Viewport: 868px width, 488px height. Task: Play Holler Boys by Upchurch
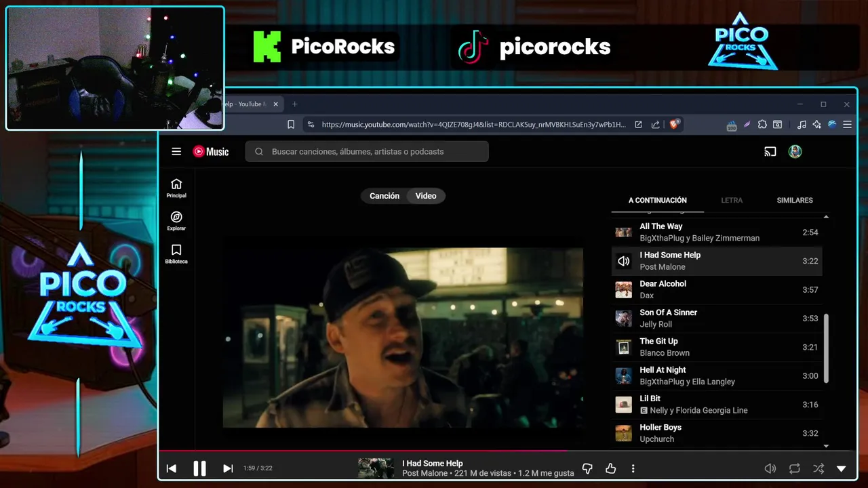(x=717, y=433)
